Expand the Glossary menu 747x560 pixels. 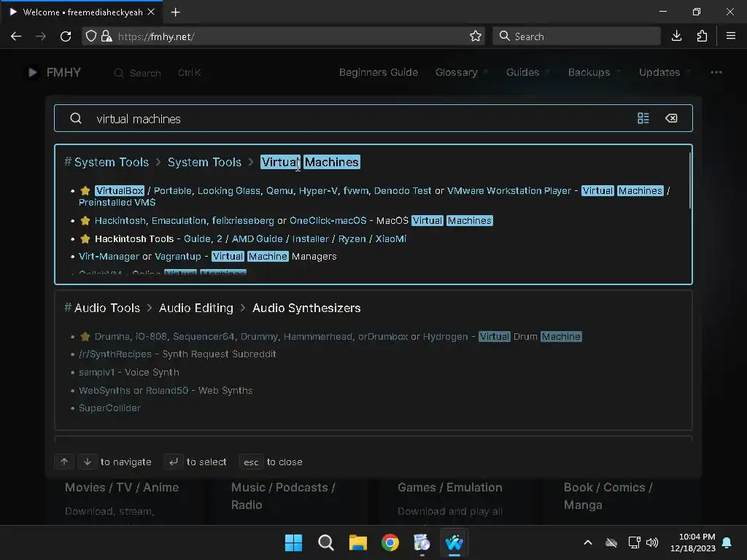(460, 72)
